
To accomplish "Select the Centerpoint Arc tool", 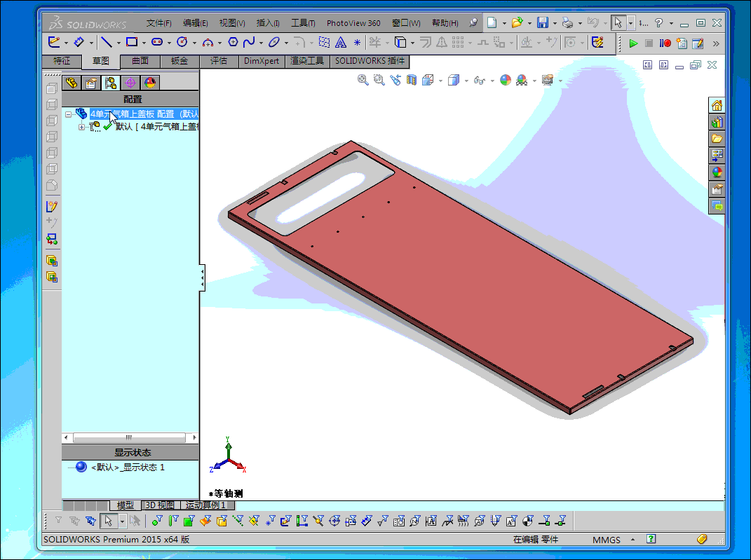I will coord(208,43).
